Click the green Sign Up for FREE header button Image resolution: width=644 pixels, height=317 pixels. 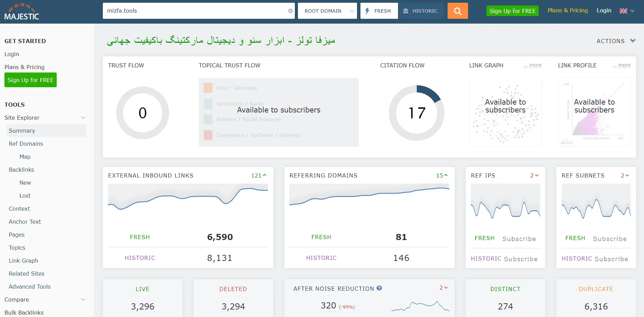tap(512, 11)
